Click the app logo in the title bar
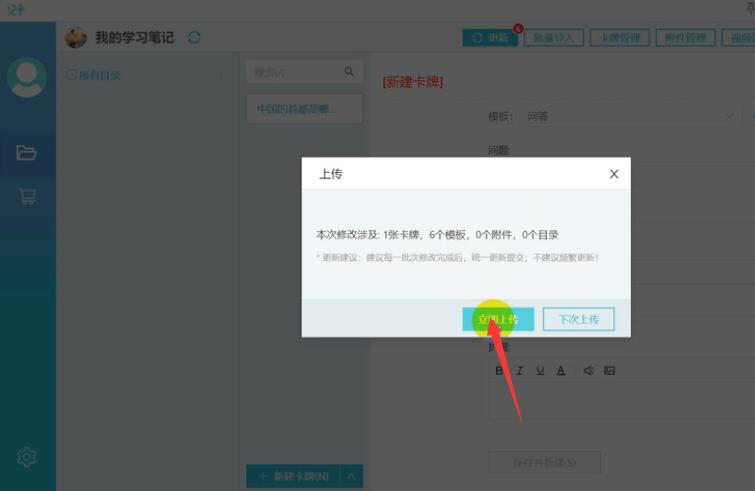This screenshot has width=755, height=491. click(x=15, y=10)
